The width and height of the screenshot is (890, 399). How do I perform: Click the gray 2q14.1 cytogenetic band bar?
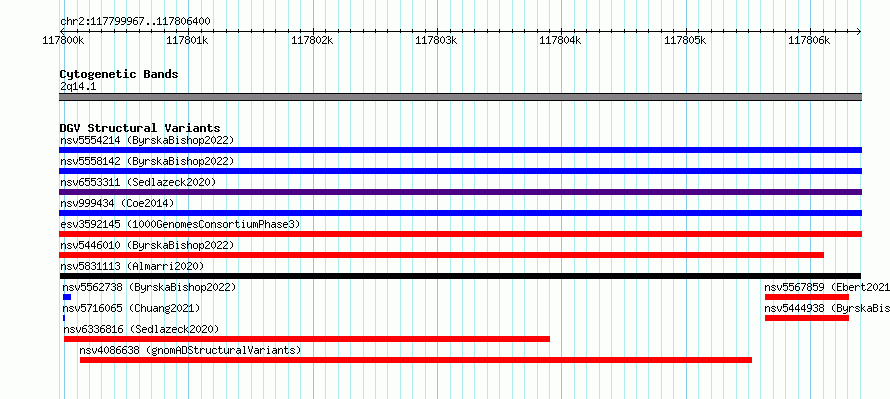(460, 97)
